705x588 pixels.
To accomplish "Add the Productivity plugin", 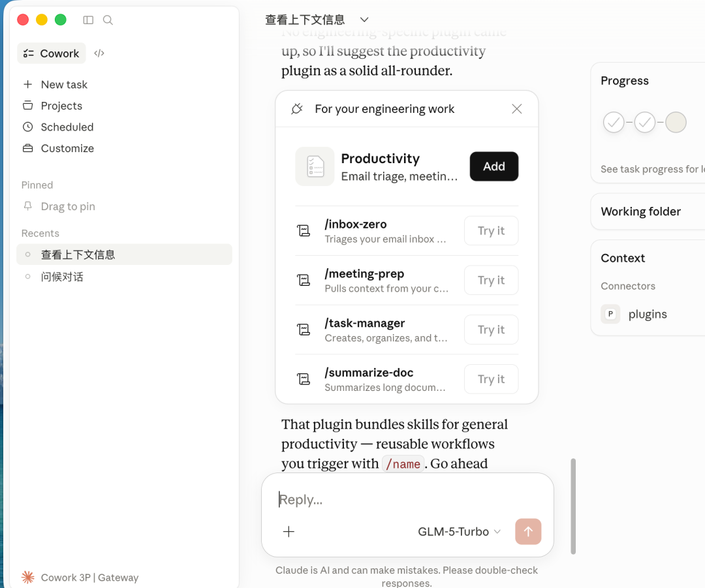I will (x=493, y=166).
